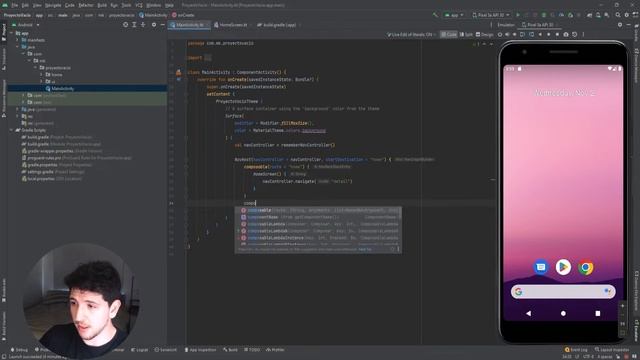Open the Refactor menu
This screenshot has height=360, width=640.
86,5
